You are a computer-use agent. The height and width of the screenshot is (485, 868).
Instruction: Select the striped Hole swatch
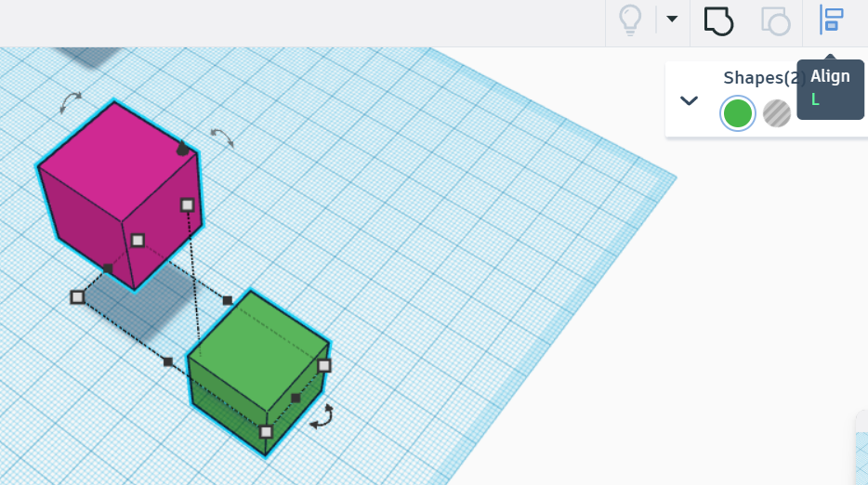tap(777, 113)
